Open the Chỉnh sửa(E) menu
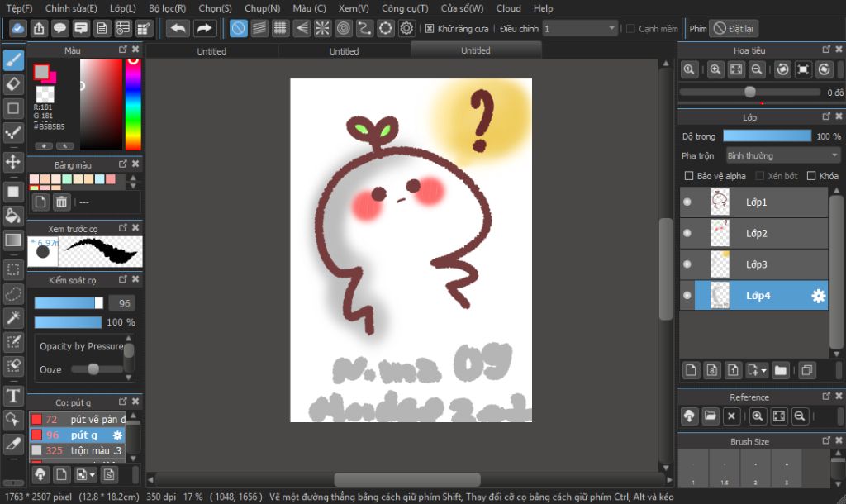The image size is (846, 504). tap(71, 8)
